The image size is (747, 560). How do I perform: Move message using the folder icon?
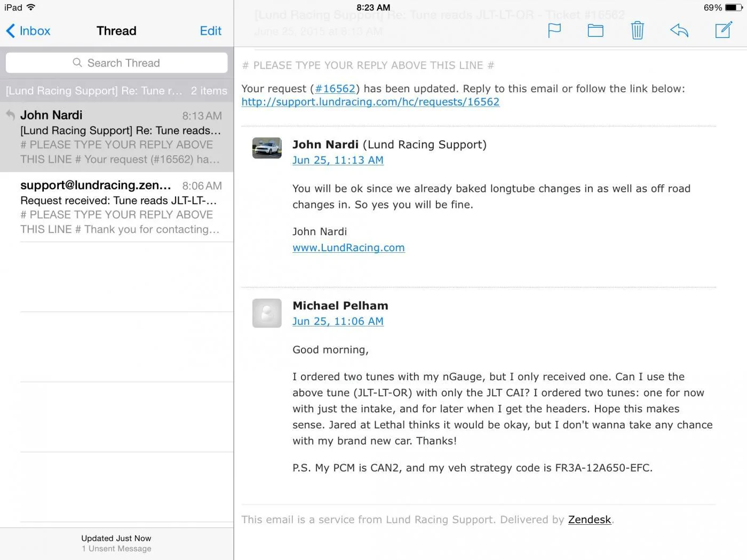[x=595, y=30]
